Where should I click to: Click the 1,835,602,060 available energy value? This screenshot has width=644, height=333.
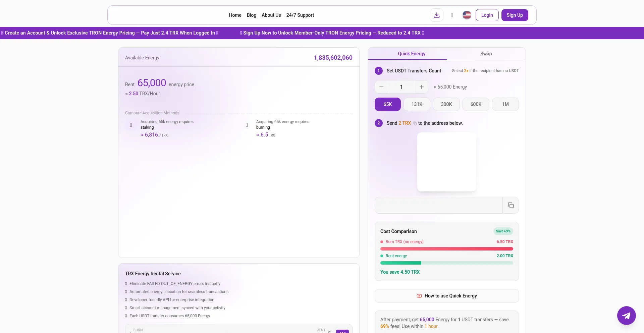click(333, 58)
